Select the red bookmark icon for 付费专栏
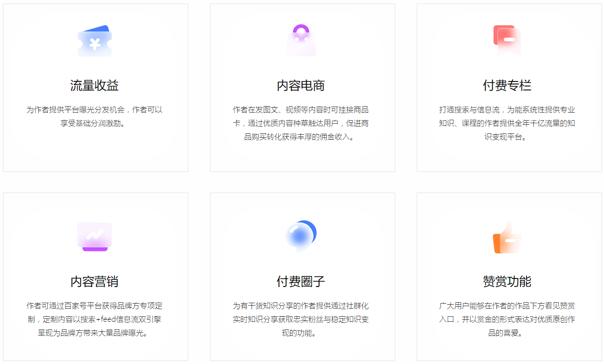The height and width of the screenshot is (364, 604). point(507,40)
